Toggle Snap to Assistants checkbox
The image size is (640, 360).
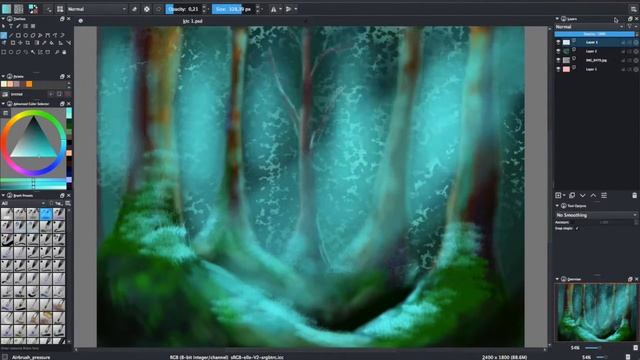pyautogui.click(x=577, y=229)
